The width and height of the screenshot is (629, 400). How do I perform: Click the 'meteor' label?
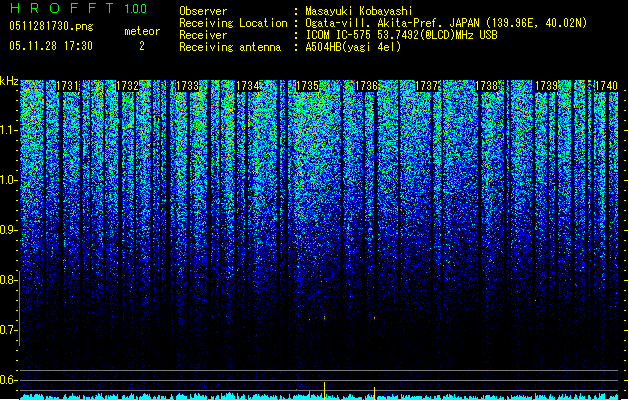pyautogui.click(x=142, y=31)
